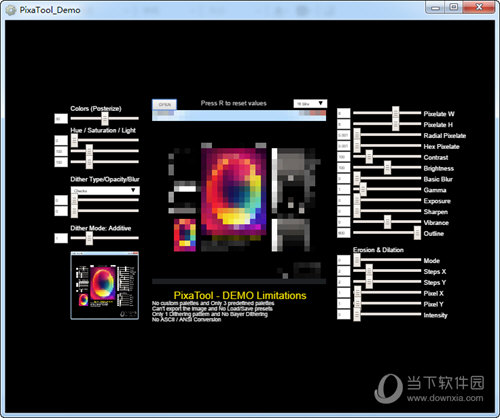Click the Contrast slider handle

click(x=369, y=157)
